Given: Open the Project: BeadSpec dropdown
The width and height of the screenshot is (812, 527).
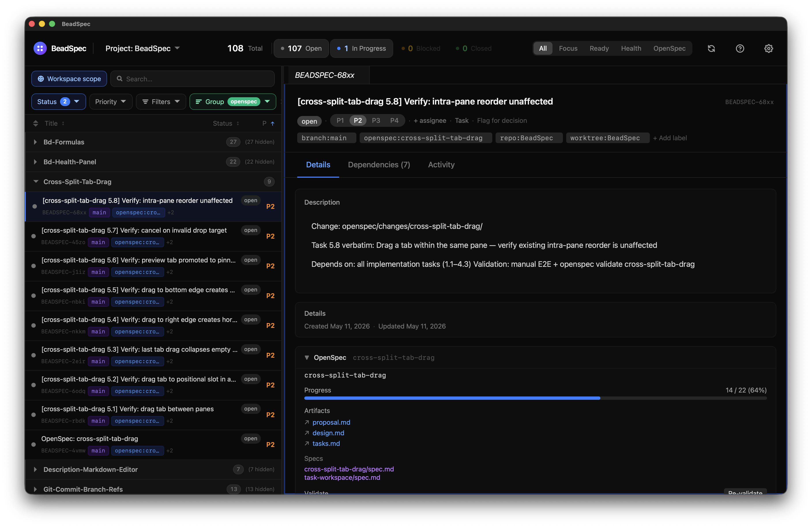Looking at the screenshot, I should click(143, 49).
